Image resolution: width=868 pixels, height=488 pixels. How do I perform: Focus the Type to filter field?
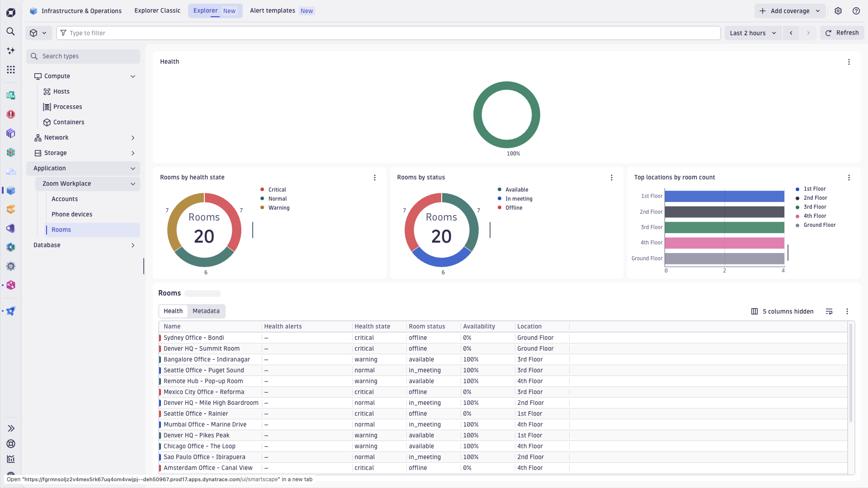click(x=389, y=33)
